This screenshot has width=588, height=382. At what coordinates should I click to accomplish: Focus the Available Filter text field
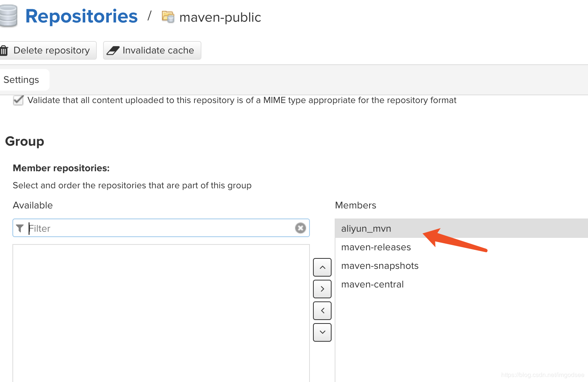pyautogui.click(x=161, y=228)
